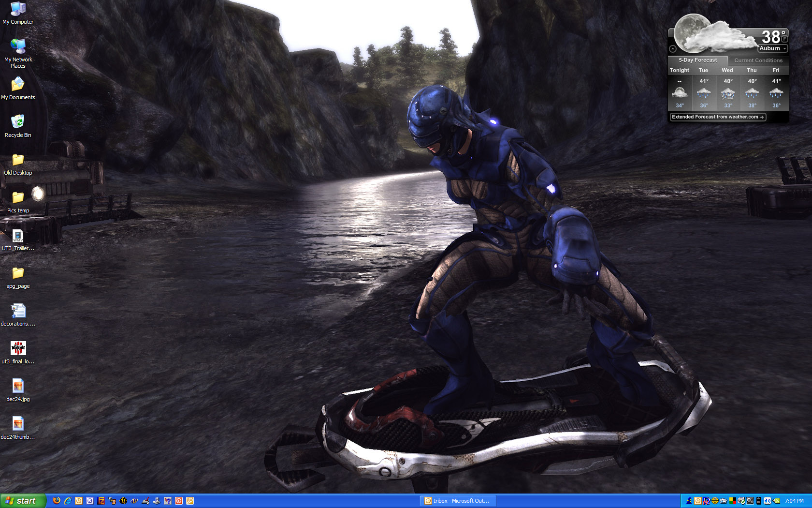The height and width of the screenshot is (508, 812).
Task: Open the volume speaker tray icon
Action: [768, 501]
